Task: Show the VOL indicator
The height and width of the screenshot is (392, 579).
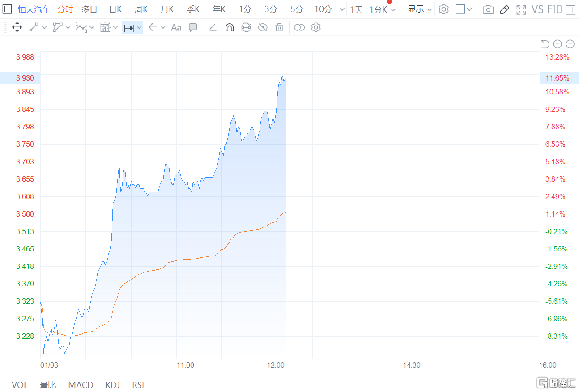Action: coord(20,385)
